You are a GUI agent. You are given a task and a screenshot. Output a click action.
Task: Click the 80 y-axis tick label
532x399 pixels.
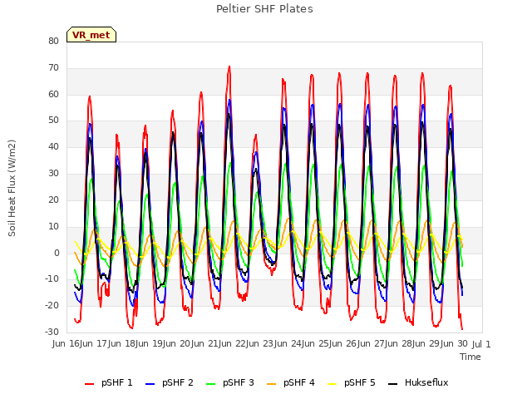pos(53,41)
